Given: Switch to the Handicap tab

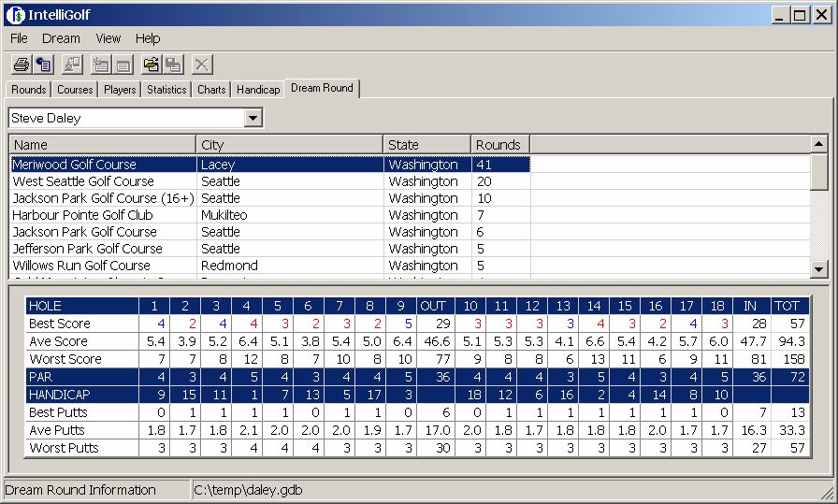Looking at the screenshot, I should [x=257, y=90].
